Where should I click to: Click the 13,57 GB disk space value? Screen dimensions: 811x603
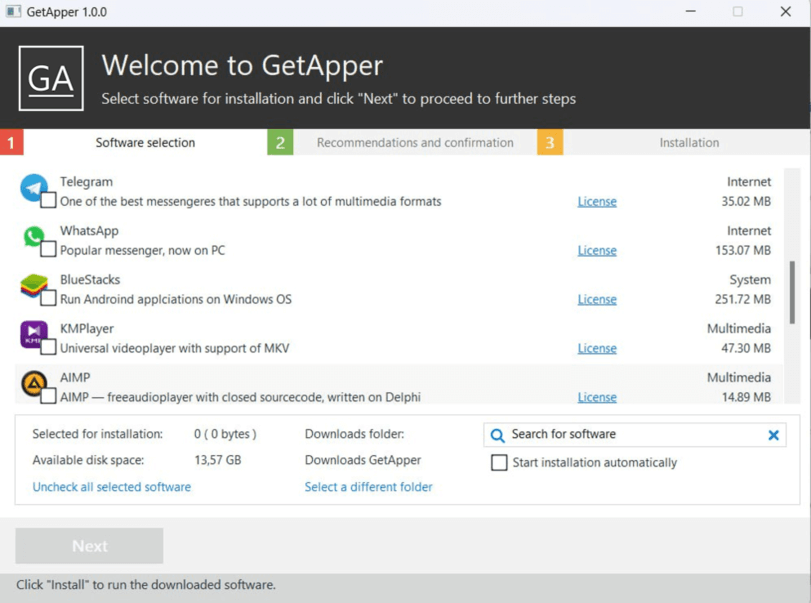tap(218, 460)
